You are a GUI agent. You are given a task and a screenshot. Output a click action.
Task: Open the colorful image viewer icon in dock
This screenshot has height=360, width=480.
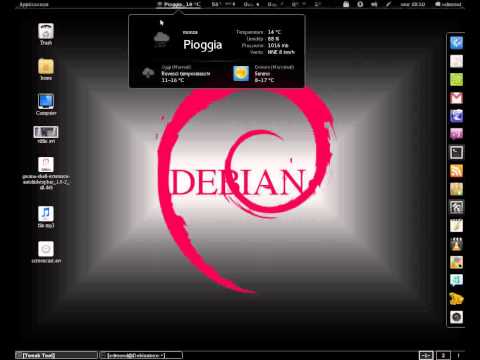point(456,262)
